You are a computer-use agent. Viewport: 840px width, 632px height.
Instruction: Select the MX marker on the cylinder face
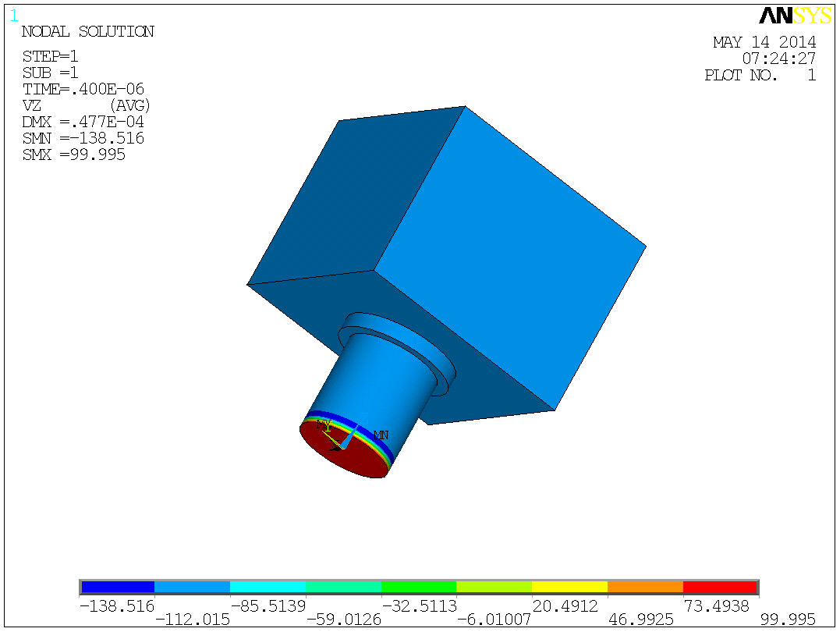(324, 423)
